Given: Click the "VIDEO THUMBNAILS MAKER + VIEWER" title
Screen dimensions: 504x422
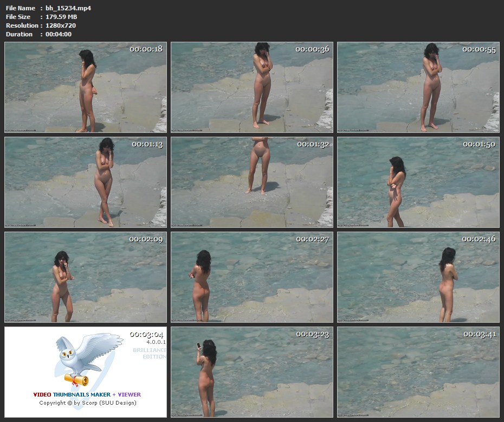Looking at the screenshot, I should coord(87,394).
